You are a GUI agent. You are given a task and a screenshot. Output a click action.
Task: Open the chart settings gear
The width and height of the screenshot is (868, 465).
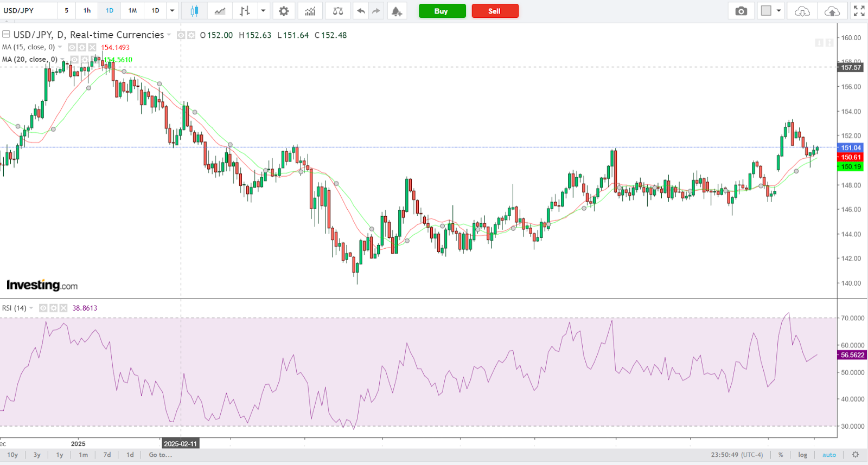point(284,11)
